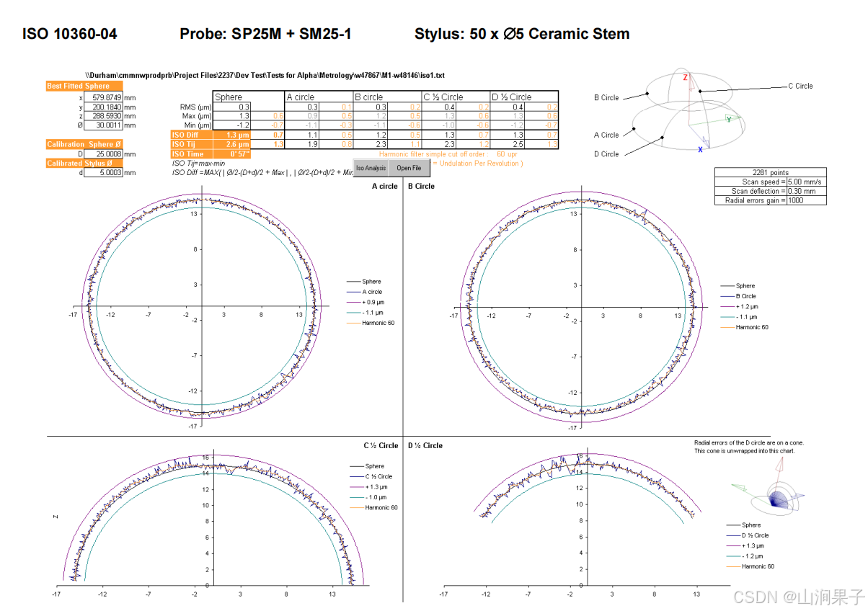The width and height of the screenshot is (868, 611).
Task: Select the best fitted sphere x value 579.8749
Action: pos(103,97)
